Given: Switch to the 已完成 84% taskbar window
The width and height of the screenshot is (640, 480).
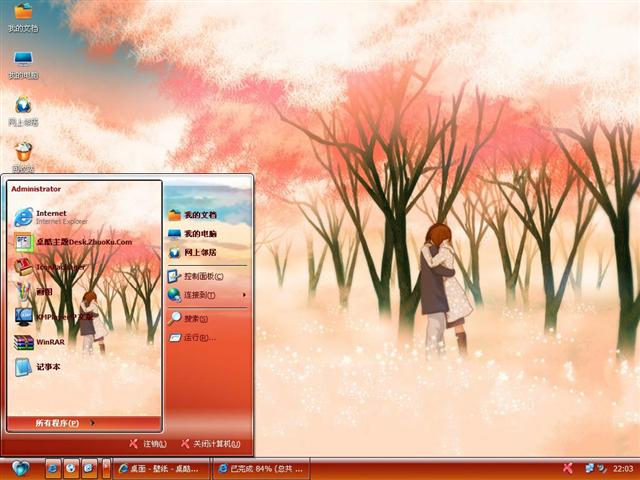Looking at the screenshot, I should pyautogui.click(x=261, y=469).
